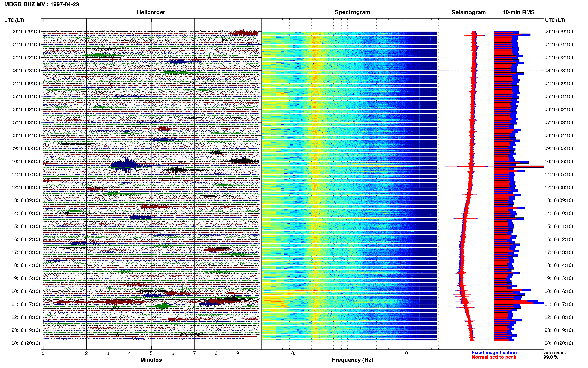The image size is (588, 368).
Task: Click left time label '23:10 (19:10)'
Action: click(26, 330)
